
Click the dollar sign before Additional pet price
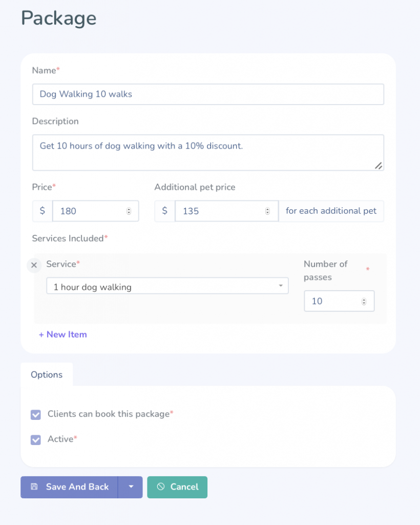click(x=164, y=211)
